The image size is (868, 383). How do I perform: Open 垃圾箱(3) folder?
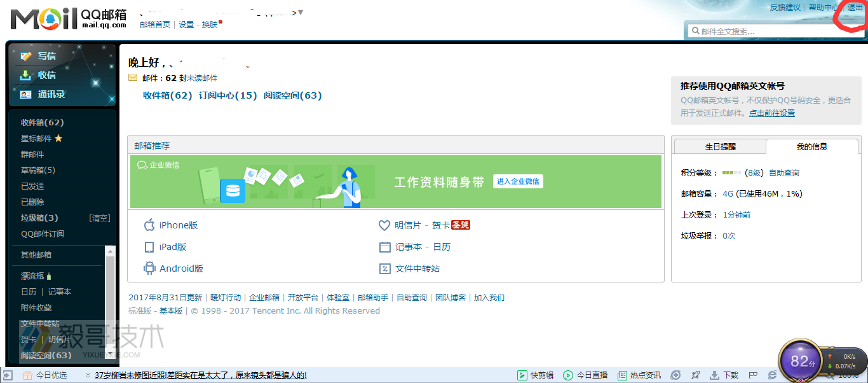coord(39,218)
